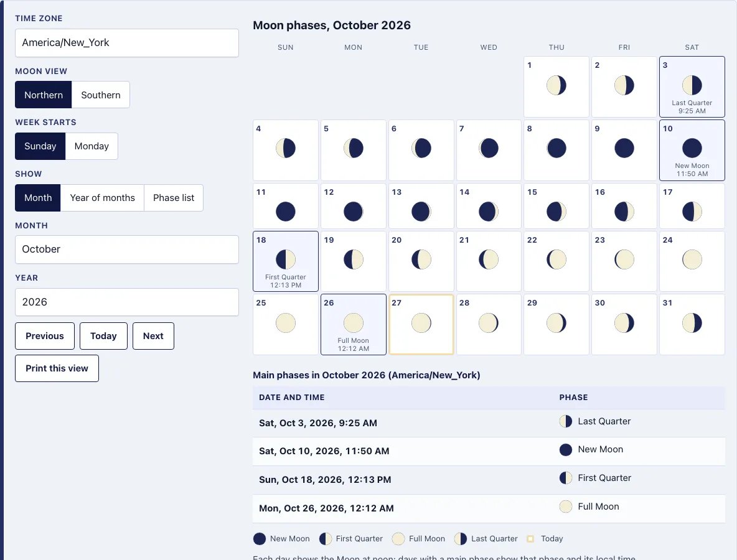Viewport: 737px width, 560px height.
Task: Select the Full Moon icon on October 26
Action: click(353, 323)
